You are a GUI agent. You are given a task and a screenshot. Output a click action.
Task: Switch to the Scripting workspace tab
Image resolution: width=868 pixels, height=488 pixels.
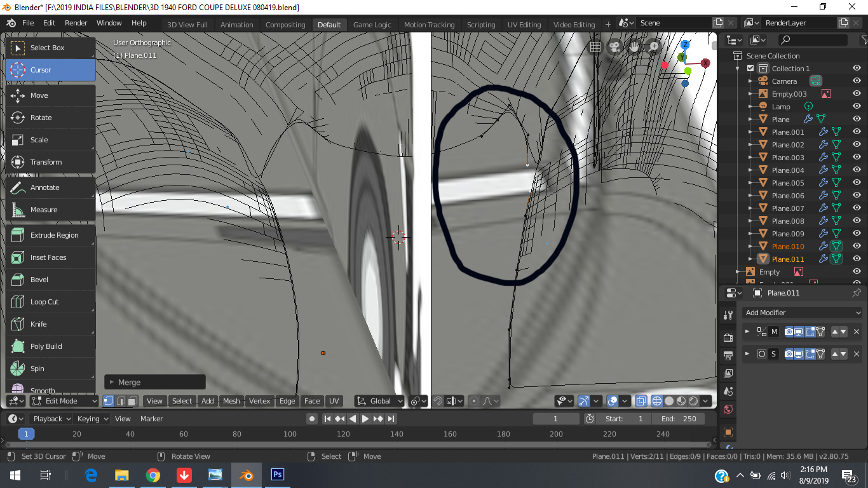481,25
